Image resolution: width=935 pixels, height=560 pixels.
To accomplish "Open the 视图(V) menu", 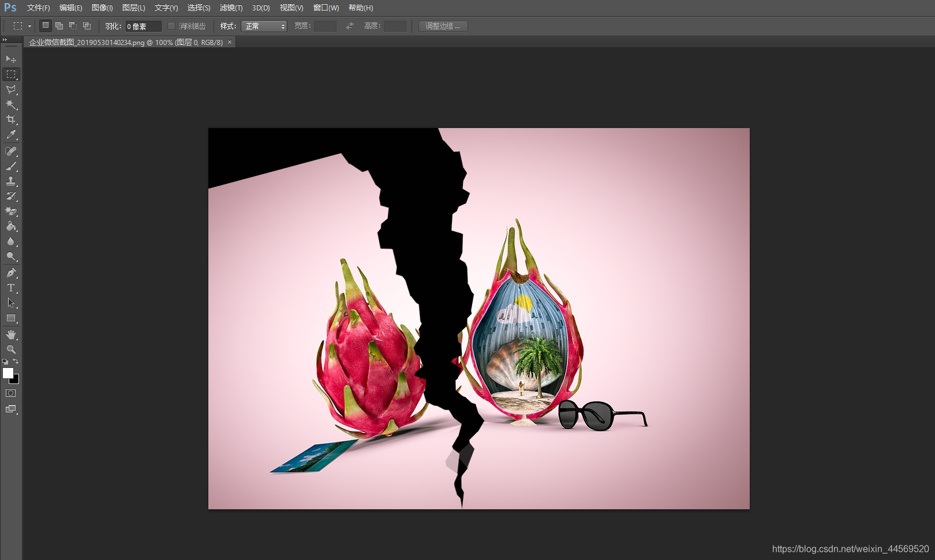I will tap(291, 7).
